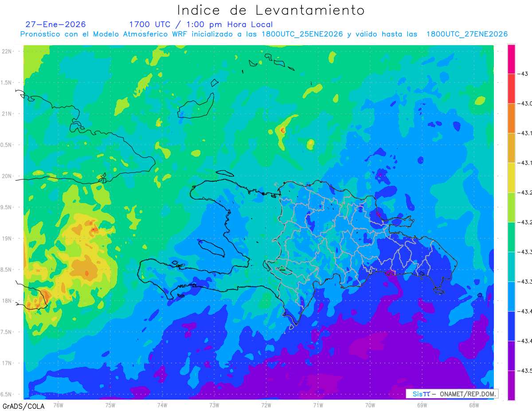Click the "71W" longitude label
Image resolution: width=532 pixels, height=411 pixels.
coord(318,405)
